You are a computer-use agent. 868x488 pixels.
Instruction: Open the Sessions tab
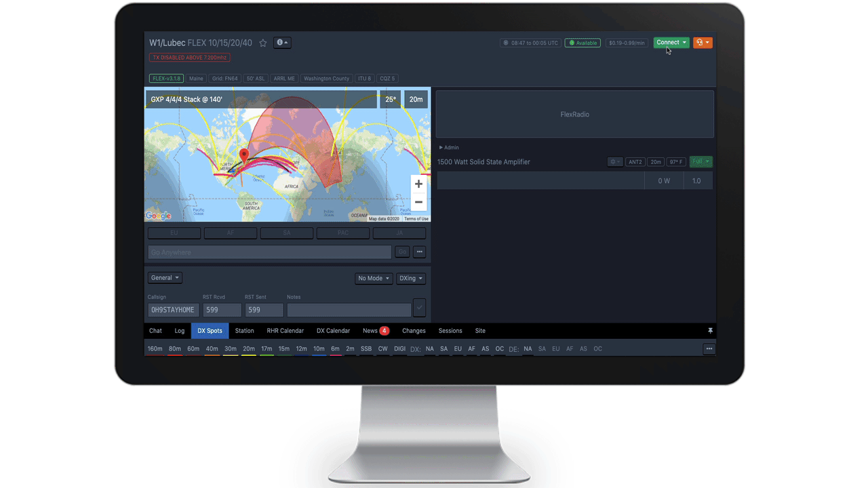450,331
